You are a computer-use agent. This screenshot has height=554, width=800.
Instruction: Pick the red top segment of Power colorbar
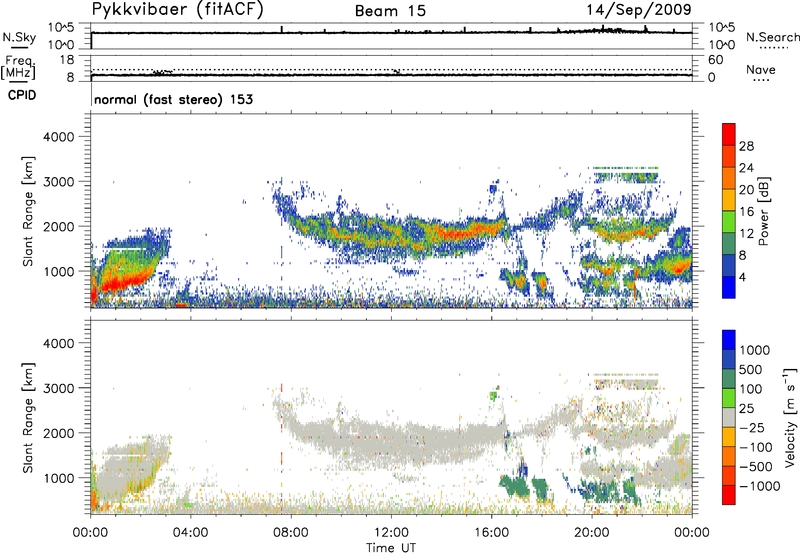tap(729, 135)
